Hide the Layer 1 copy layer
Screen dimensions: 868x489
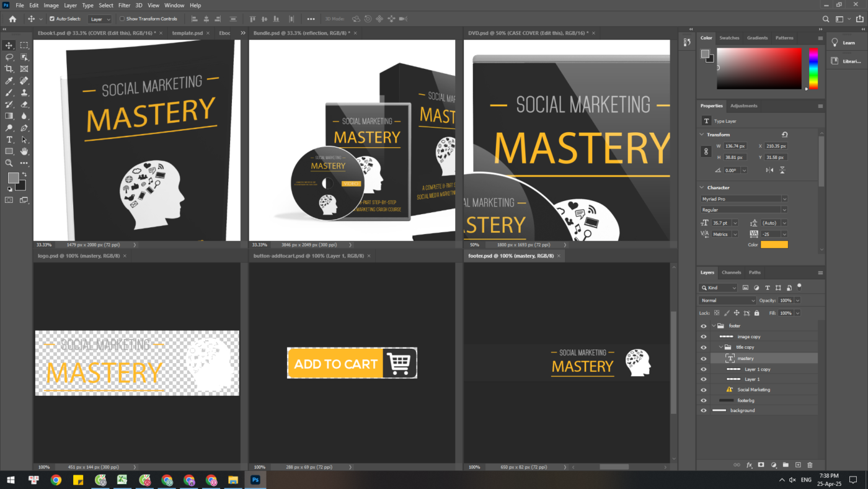point(703,369)
